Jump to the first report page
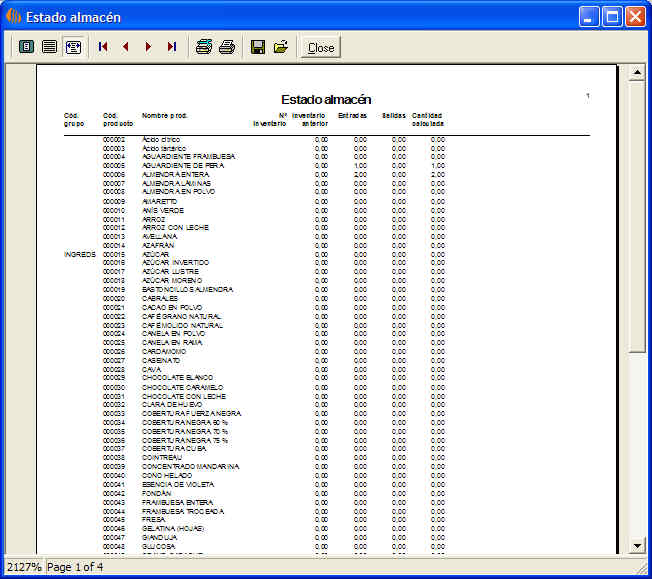652x579 pixels. tap(103, 47)
